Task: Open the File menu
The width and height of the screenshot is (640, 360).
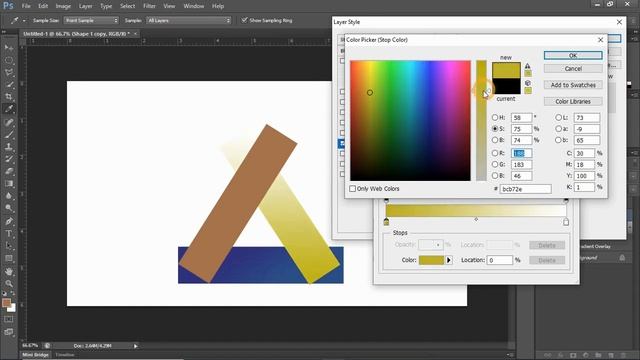Action: [26, 6]
